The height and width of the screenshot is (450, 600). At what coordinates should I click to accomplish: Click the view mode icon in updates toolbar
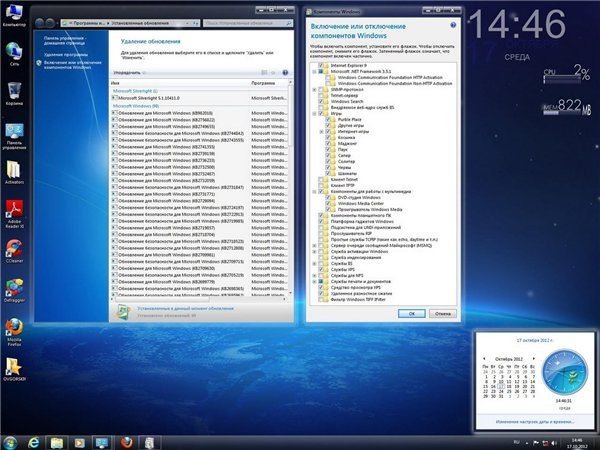pyautogui.click(x=264, y=72)
